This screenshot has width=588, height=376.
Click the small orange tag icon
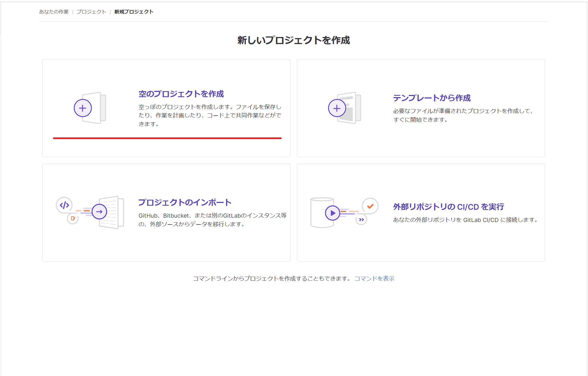[73, 218]
